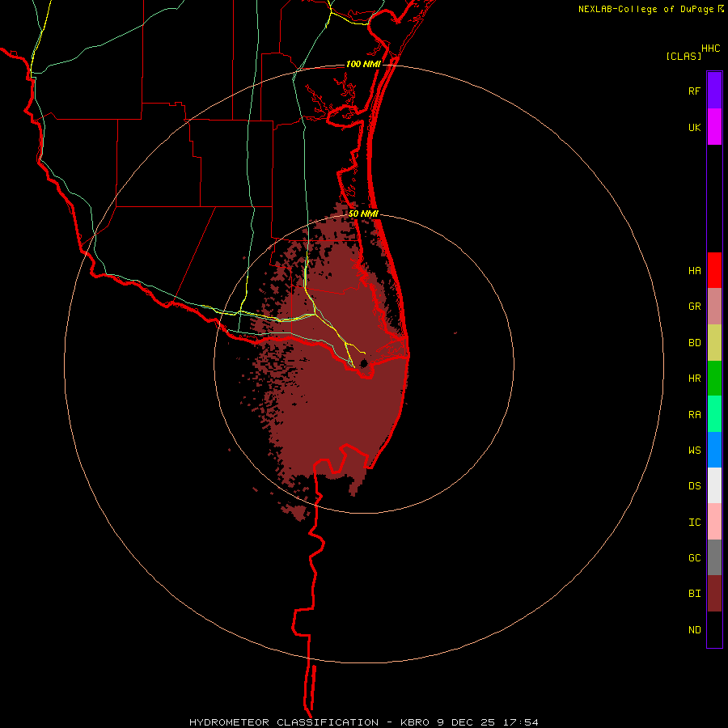Click the '[CLAS]' legend header text
Image resolution: width=728 pixels, height=728 pixels.
[x=684, y=57]
